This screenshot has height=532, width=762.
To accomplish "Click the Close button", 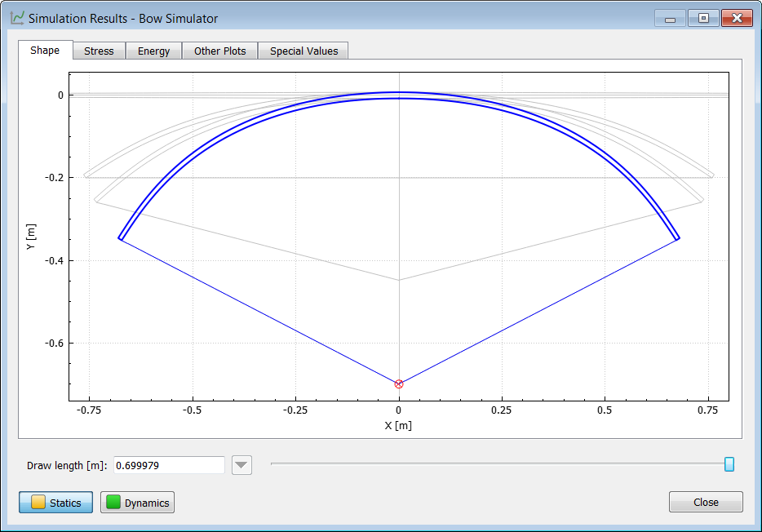I will tap(706, 502).
